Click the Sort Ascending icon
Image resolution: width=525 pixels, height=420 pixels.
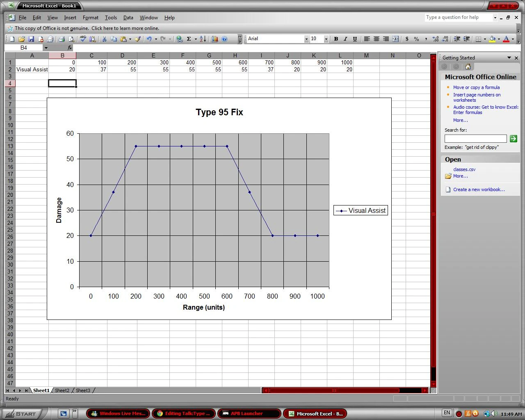(x=203, y=39)
